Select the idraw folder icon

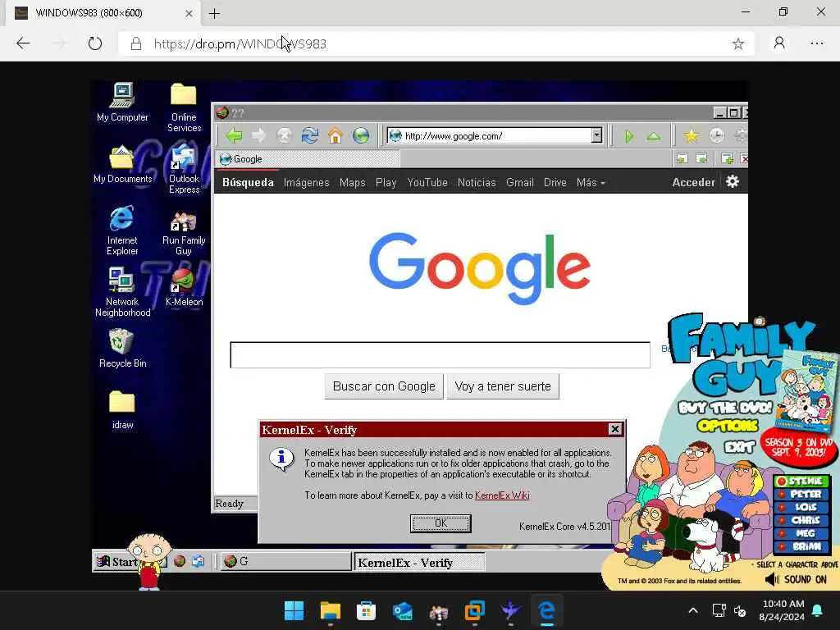(122, 410)
